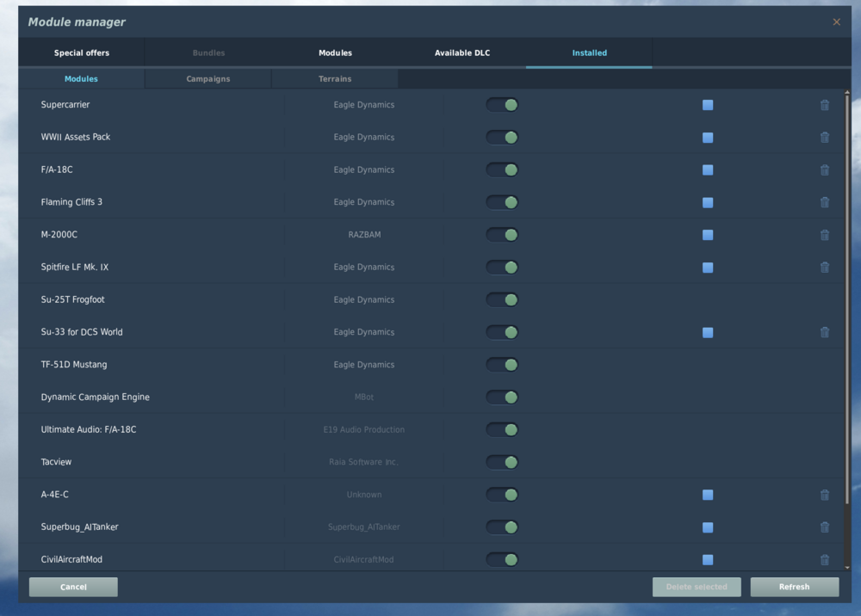Click the module list vertical scrollbar
The height and width of the screenshot is (616, 861).
pyautogui.click(x=846, y=299)
